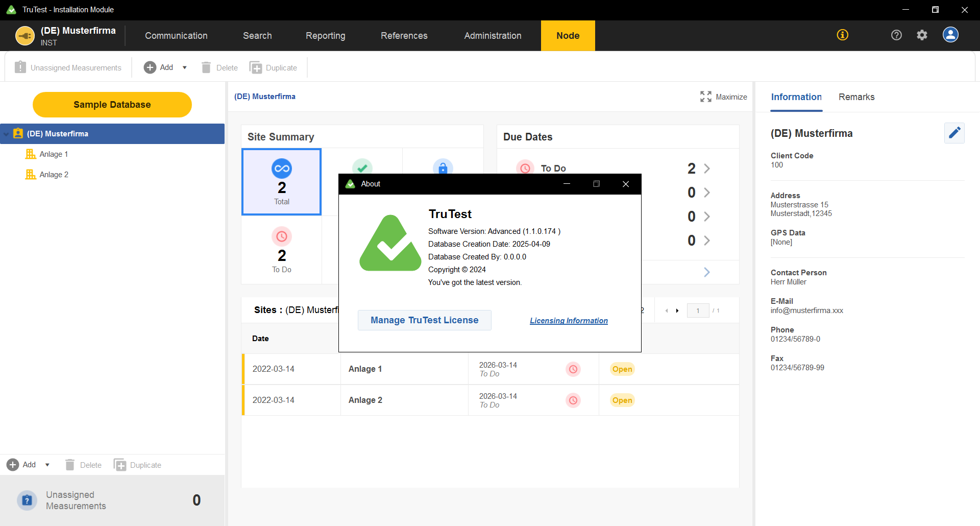Select Anlage 1 in the tree
The image size is (980, 526).
pos(54,154)
